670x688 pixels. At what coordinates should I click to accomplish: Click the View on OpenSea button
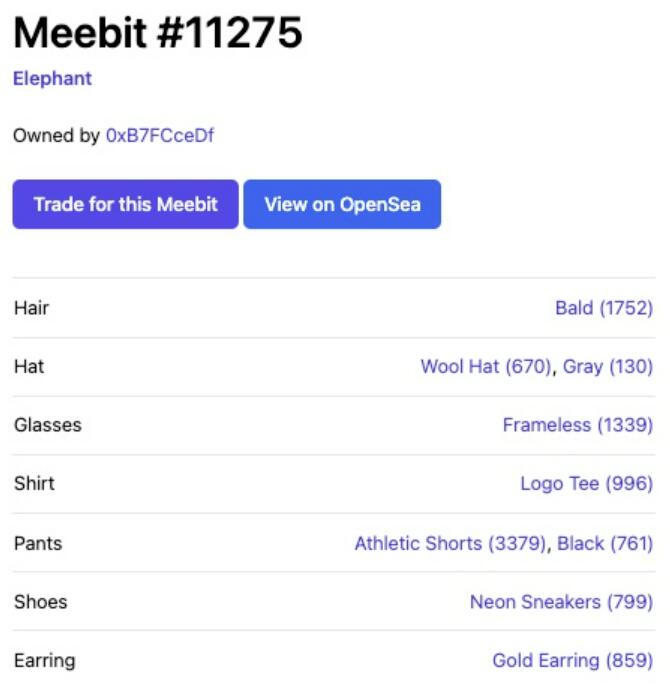pyautogui.click(x=342, y=205)
